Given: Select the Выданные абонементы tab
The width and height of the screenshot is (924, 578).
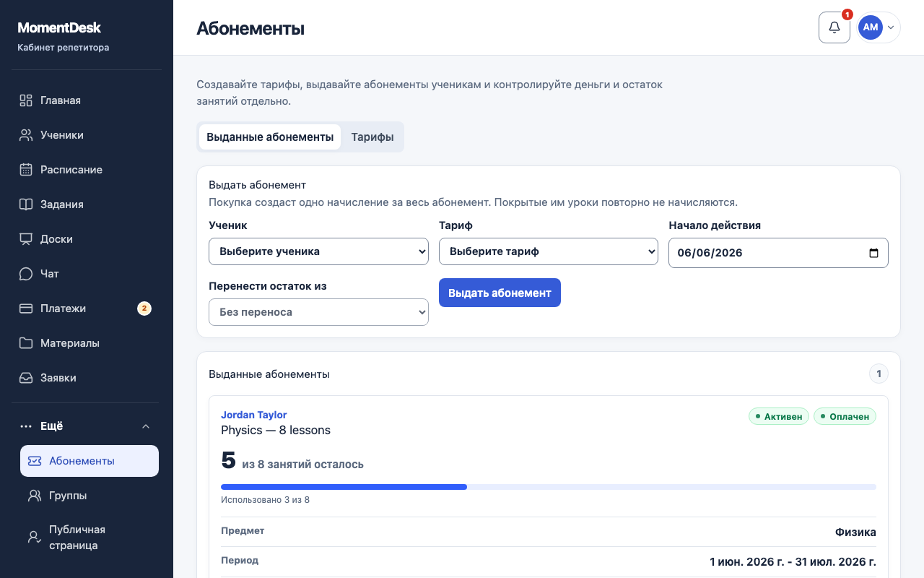Looking at the screenshot, I should click(270, 137).
